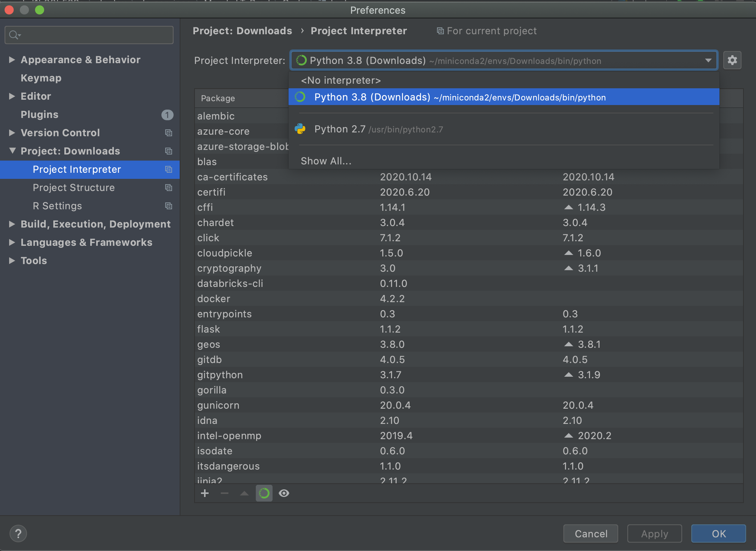Select the flask package row
This screenshot has width=756, height=551.
pos(469,329)
